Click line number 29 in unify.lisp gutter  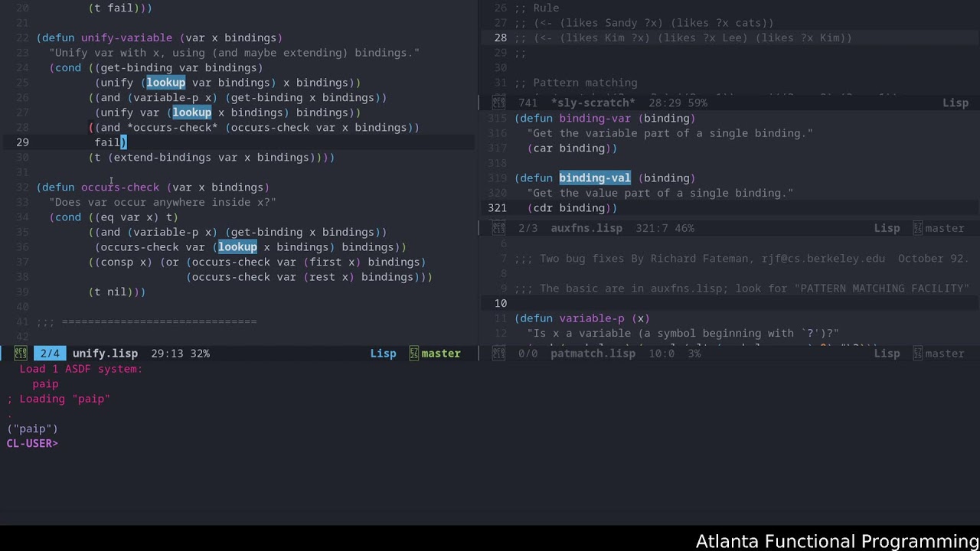pyautogui.click(x=22, y=142)
